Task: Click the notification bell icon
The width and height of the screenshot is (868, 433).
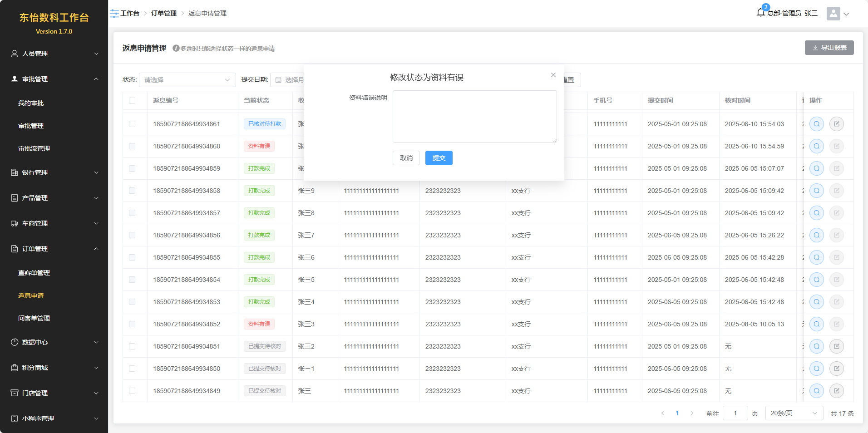Action: [x=761, y=13]
